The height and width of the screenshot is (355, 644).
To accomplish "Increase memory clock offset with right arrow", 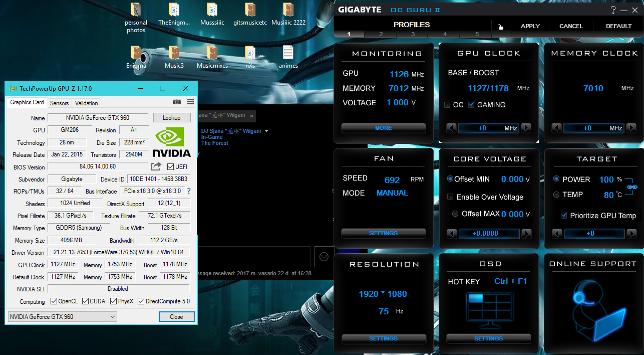I will click(x=631, y=128).
